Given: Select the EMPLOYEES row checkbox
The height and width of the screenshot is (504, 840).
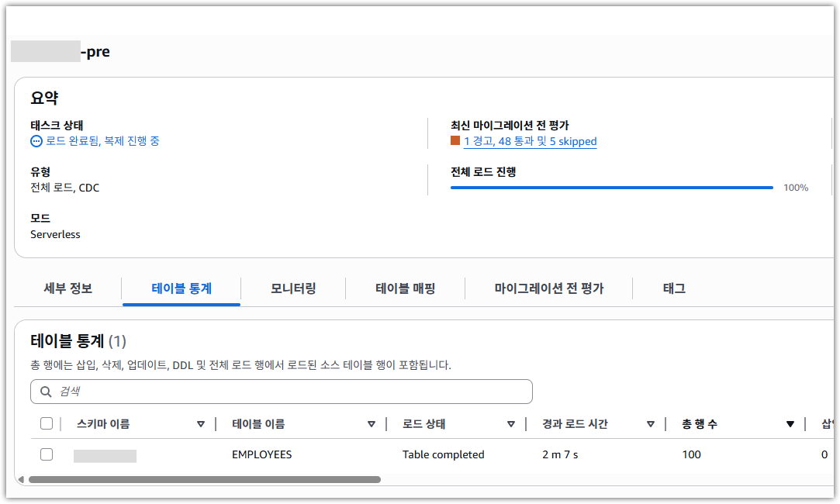Looking at the screenshot, I should pyautogui.click(x=47, y=454).
